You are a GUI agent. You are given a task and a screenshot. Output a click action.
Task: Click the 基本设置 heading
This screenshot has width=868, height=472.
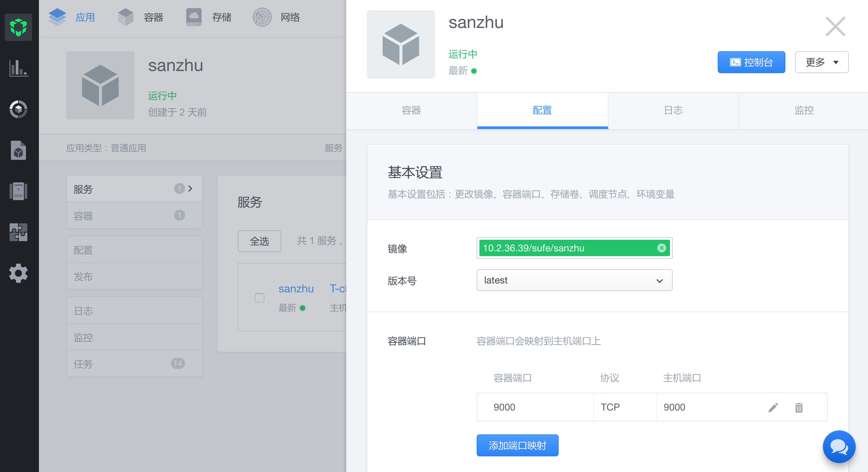[x=415, y=172]
